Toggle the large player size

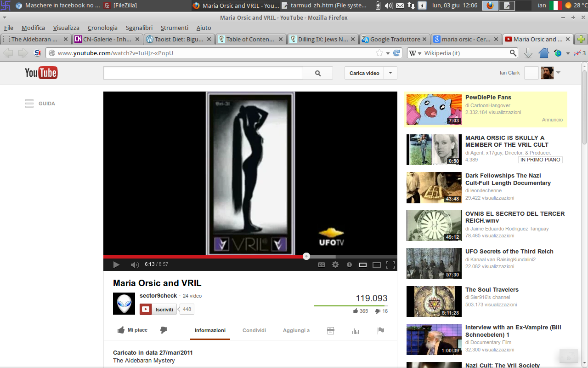(x=377, y=264)
